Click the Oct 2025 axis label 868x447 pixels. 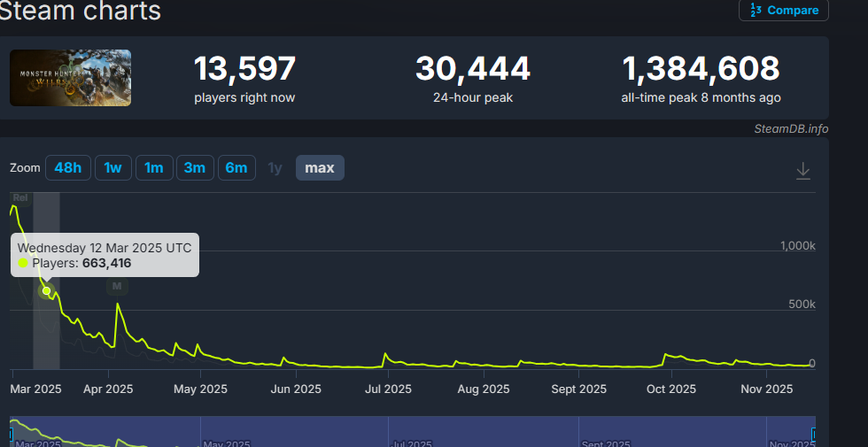(x=671, y=389)
